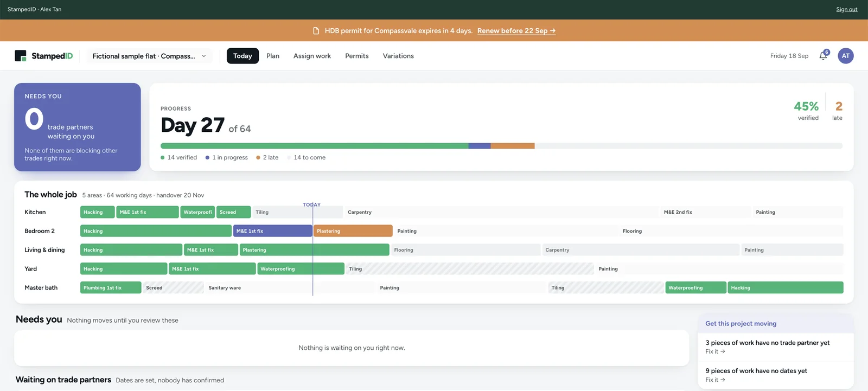This screenshot has width=868, height=391.
Task: Open the Needs You summary card
Action: pyautogui.click(x=78, y=127)
